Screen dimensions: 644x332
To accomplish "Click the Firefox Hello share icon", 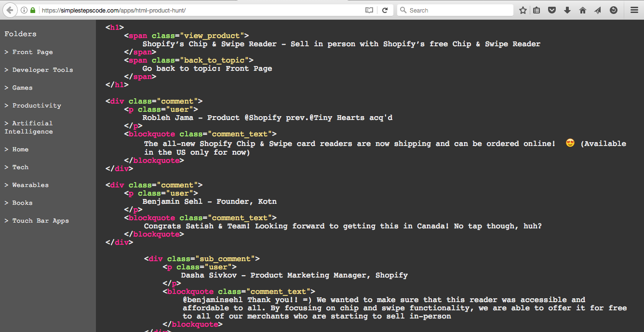I will [597, 10].
